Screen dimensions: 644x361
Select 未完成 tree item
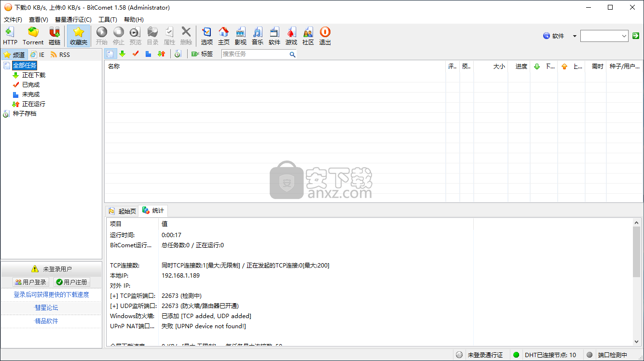pyautogui.click(x=31, y=94)
